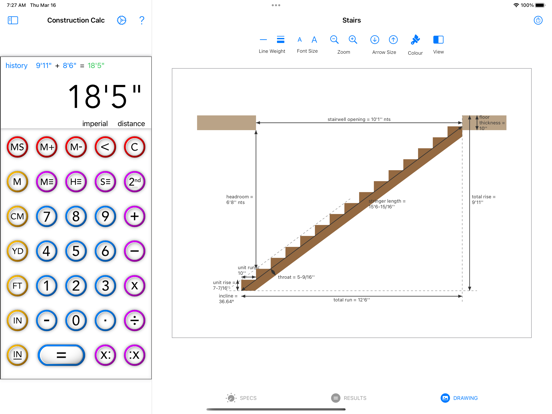Tap the play circle icon beside Construction Calc
Image resolution: width=552 pixels, height=414 pixels.
[x=121, y=20]
